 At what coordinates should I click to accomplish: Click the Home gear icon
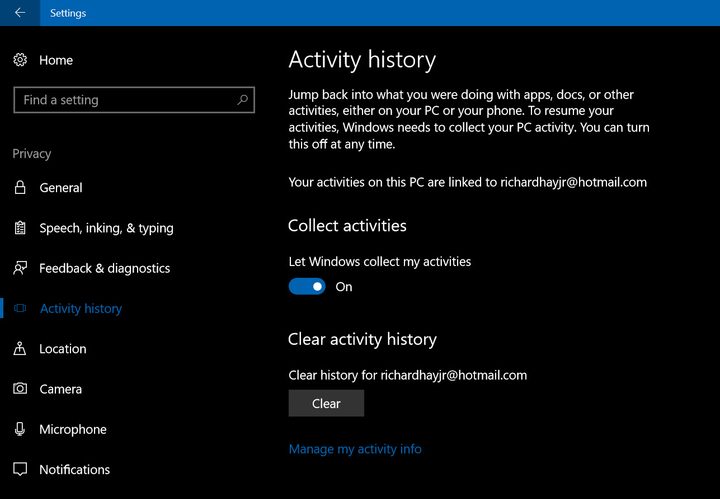(x=20, y=60)
